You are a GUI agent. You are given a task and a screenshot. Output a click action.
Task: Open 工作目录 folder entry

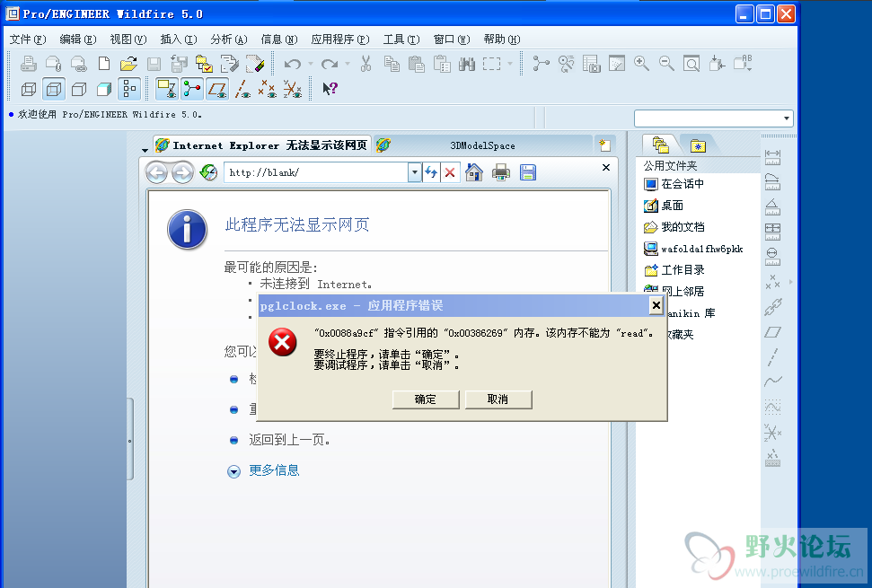(x=674, y=270)
